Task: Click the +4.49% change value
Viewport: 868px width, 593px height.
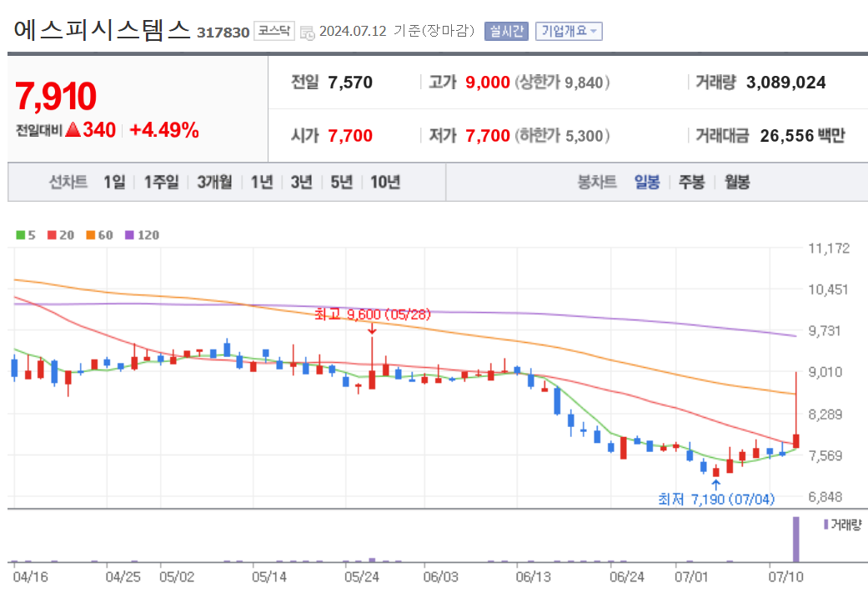Action: [164, 130]
